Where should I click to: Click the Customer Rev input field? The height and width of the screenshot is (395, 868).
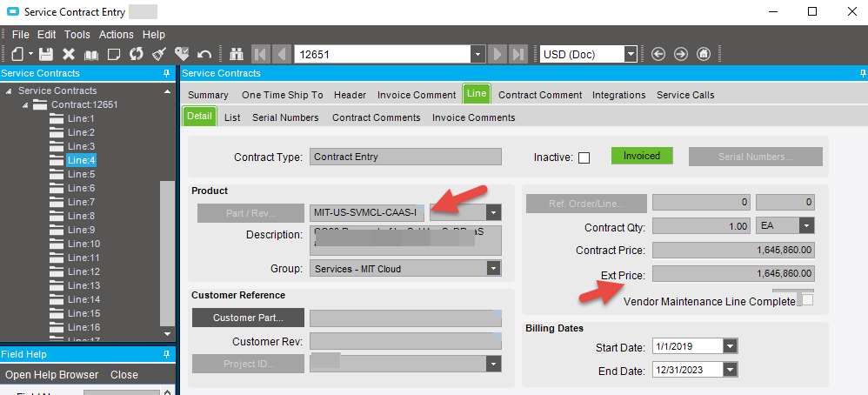(x=406, y=341)
